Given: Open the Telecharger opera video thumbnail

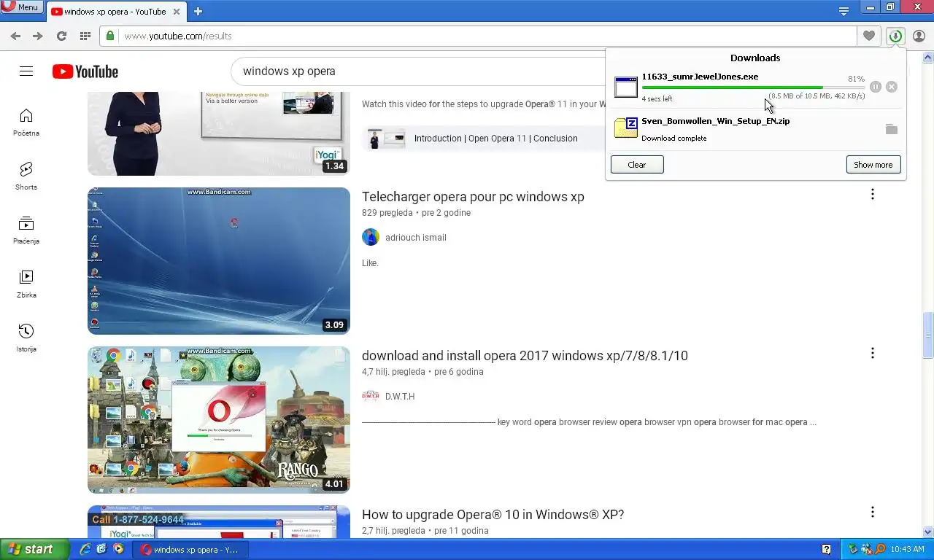Looking at the screenshot, I should (x=219, y=261).
